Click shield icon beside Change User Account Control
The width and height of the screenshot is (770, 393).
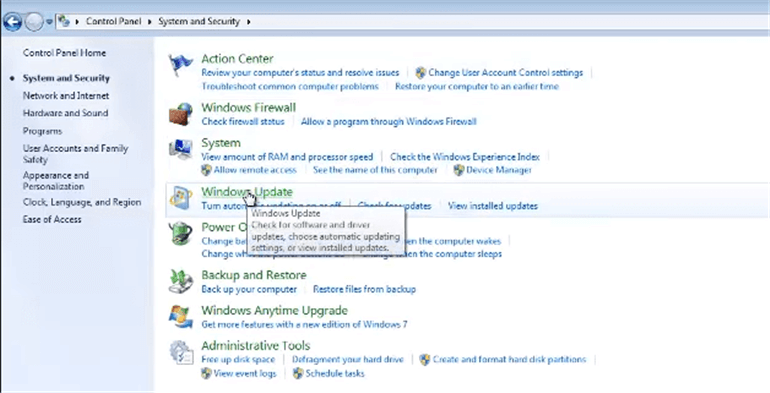420,73
